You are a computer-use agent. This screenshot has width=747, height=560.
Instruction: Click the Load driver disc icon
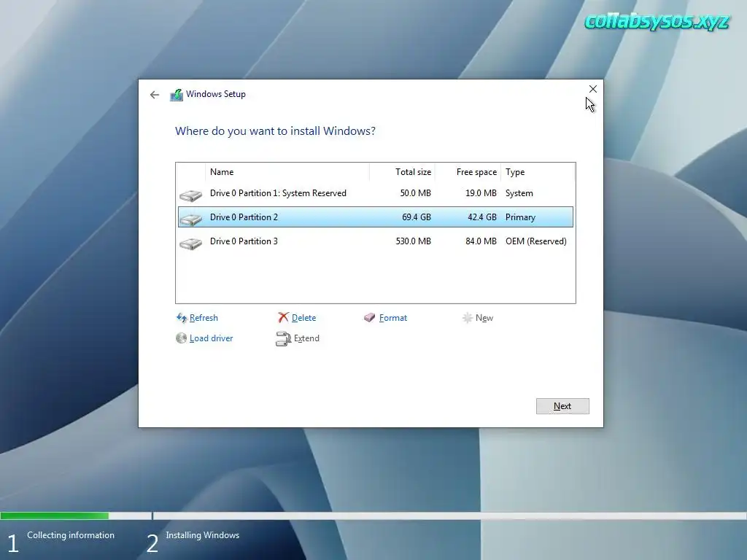181,338
